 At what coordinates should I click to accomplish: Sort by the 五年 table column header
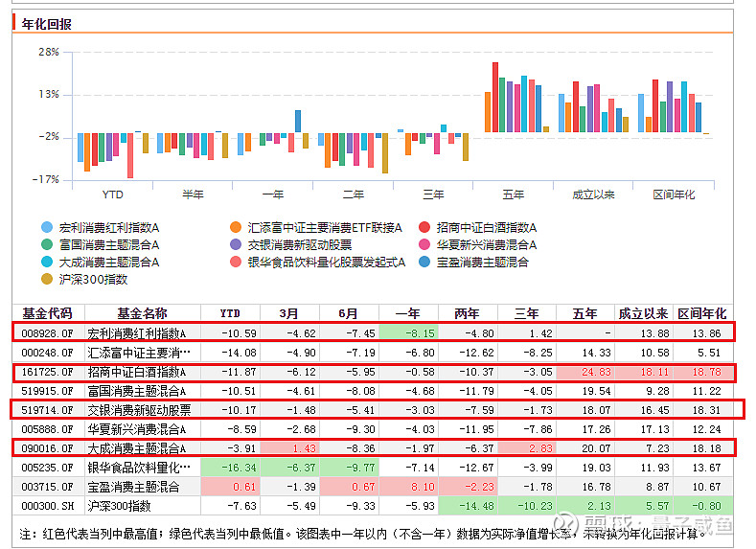pyautogui.click(x=584, y=314)
